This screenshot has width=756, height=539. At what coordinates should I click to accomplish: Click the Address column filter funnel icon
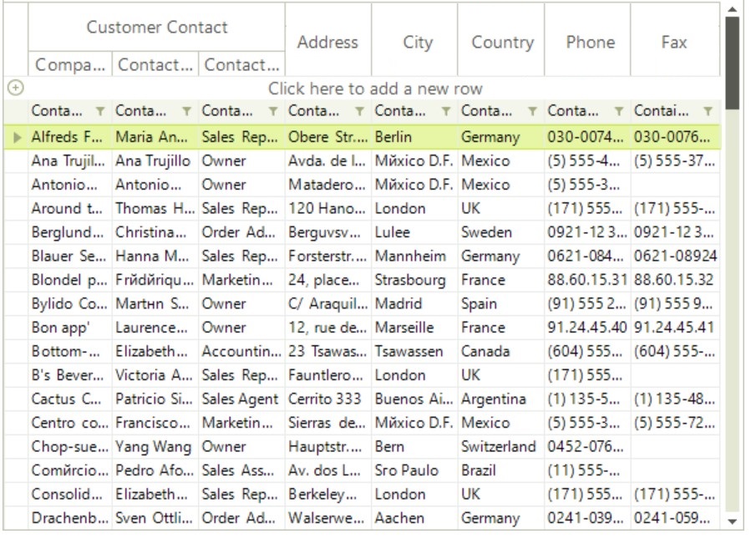pyautogui.click(x=360, y=111)
